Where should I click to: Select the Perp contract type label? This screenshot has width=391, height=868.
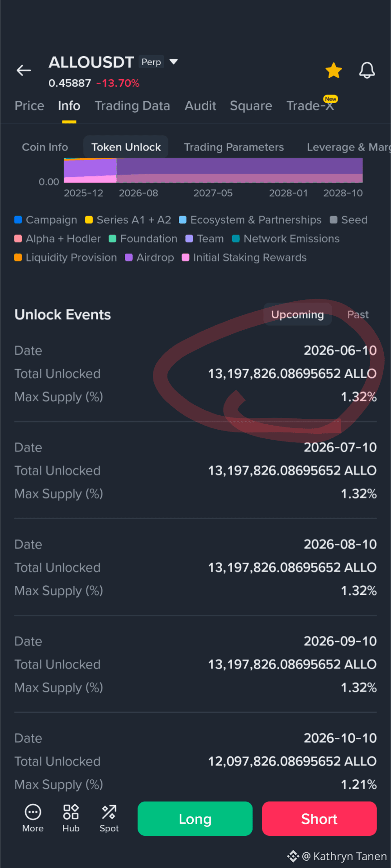tap(151, 62)
